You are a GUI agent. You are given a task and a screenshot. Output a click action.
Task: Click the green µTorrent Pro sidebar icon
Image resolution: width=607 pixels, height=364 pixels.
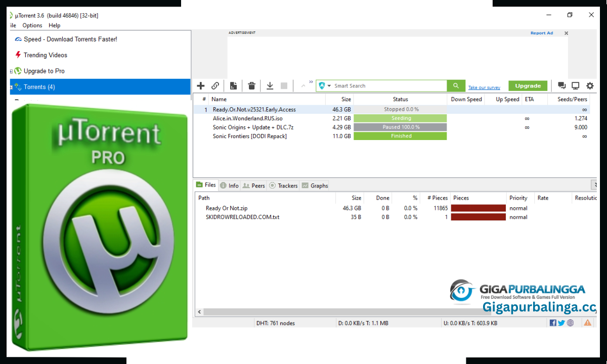[18, 71]
